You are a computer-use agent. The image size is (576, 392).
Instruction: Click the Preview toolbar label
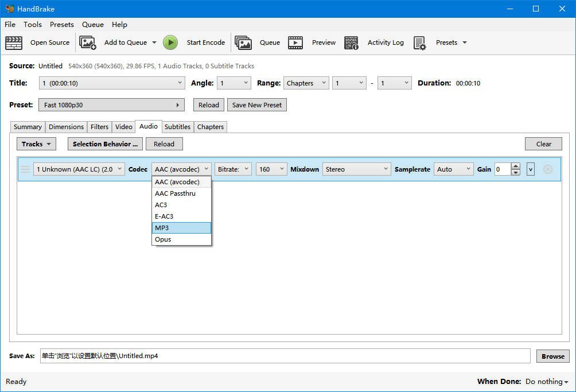click(324, 42)
